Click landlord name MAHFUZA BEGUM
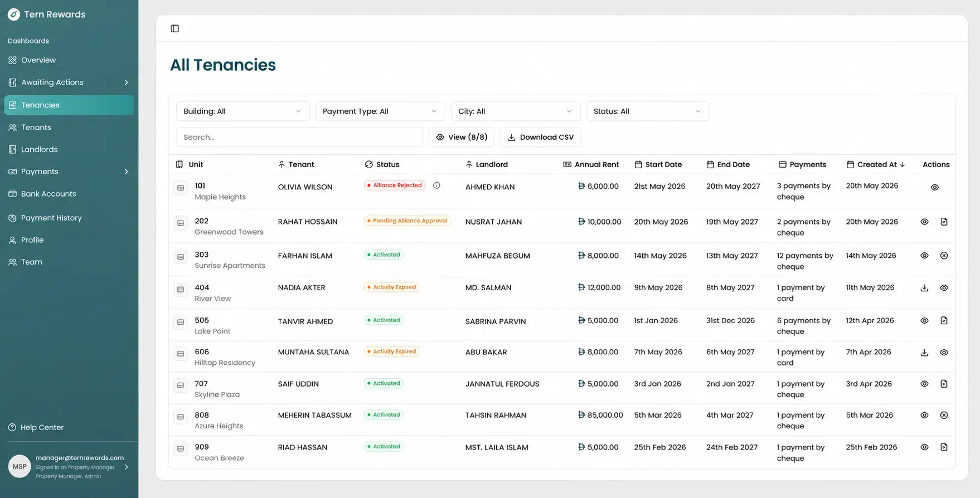This screenshot has height=498, width=980. 498,256
